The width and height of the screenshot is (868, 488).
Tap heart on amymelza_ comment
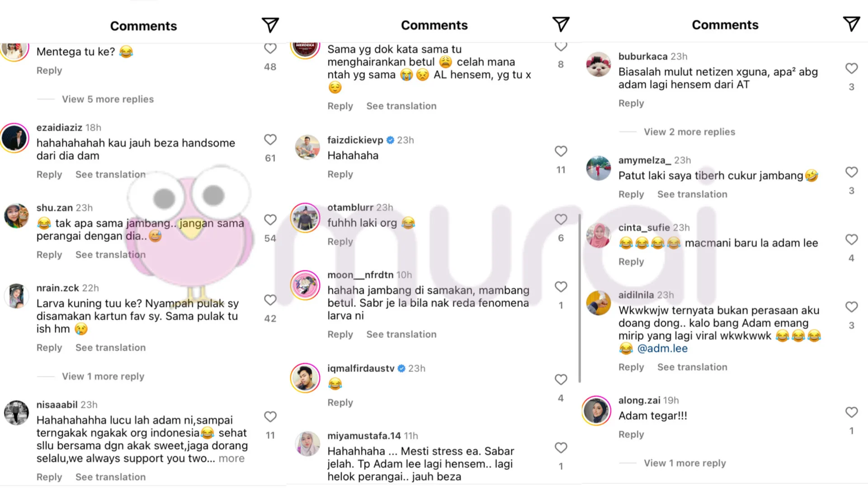tap(851, 172)
